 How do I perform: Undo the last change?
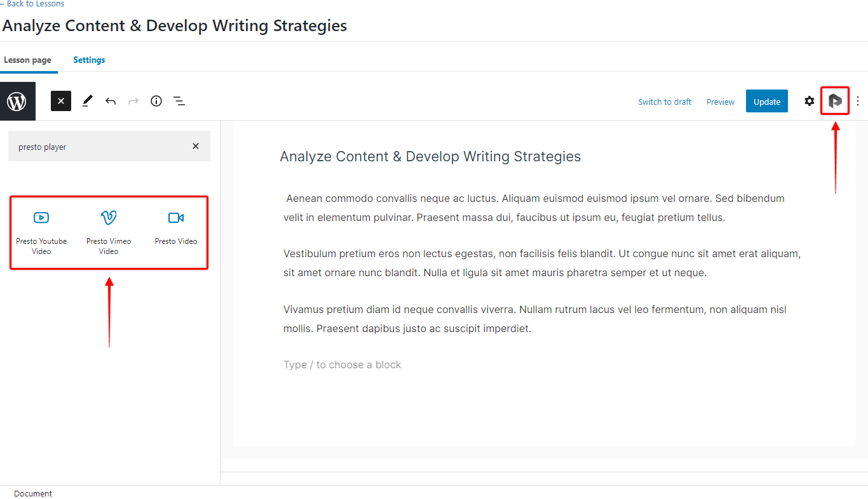pyautogui.click(x=111, y=101)
